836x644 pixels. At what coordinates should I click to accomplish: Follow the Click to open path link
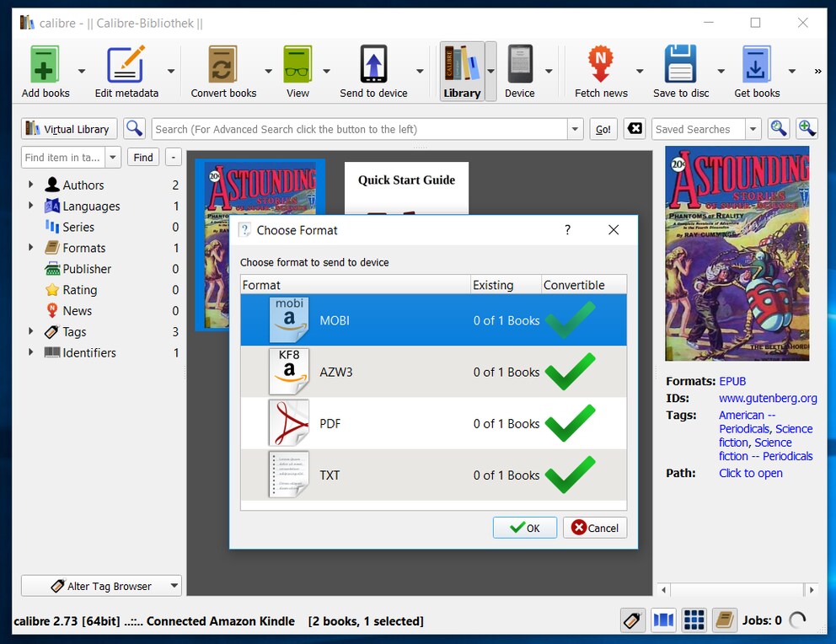[x=751, y=473]
